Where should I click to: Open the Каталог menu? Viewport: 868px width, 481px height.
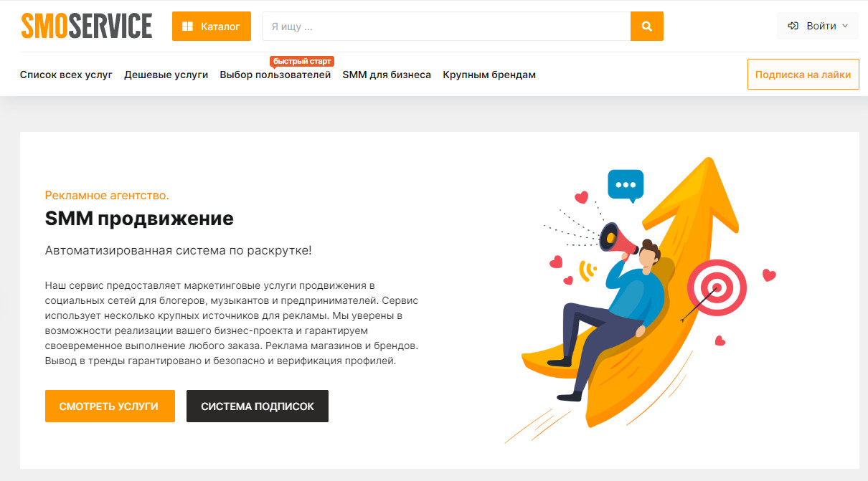212,27
